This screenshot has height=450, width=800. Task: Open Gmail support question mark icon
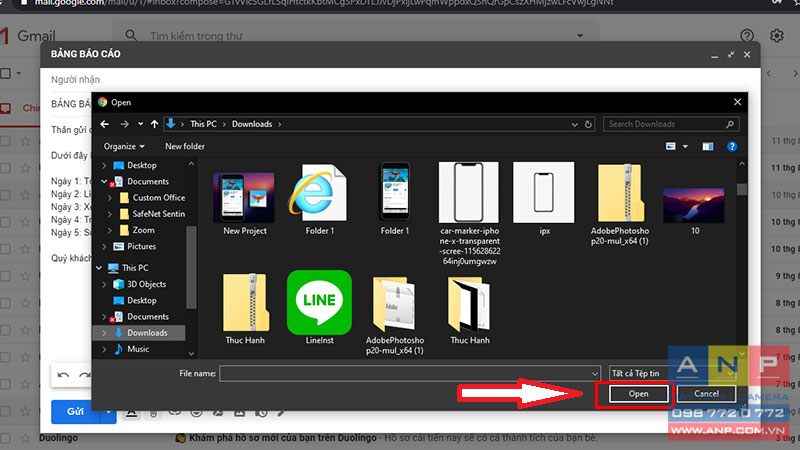pos(747,36)
